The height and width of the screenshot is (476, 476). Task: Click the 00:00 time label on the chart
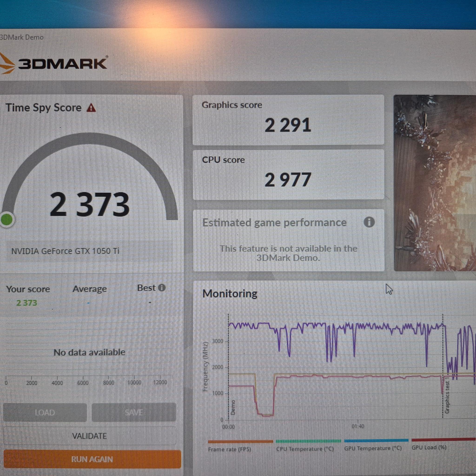(228, 426)
